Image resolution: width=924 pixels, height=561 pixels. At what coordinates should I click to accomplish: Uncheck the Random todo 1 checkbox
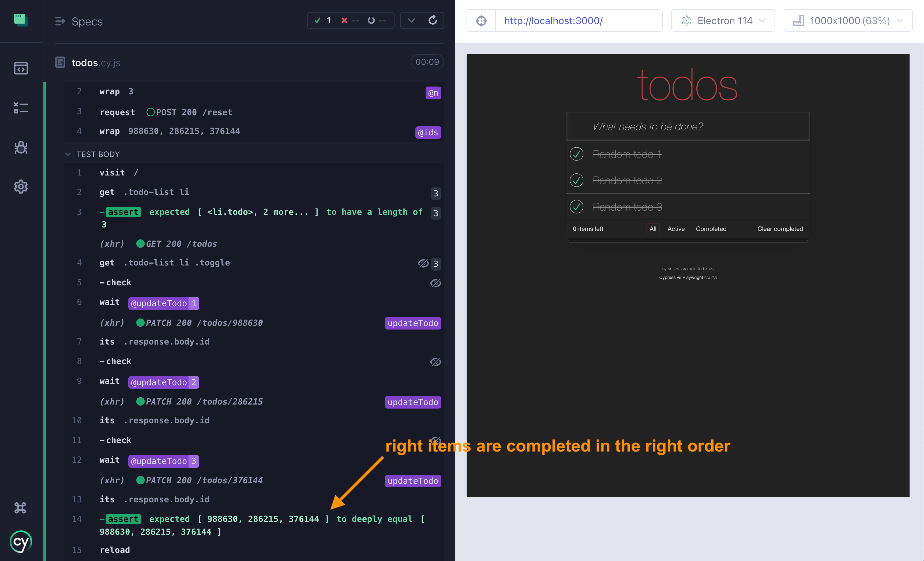pos(576,154)
